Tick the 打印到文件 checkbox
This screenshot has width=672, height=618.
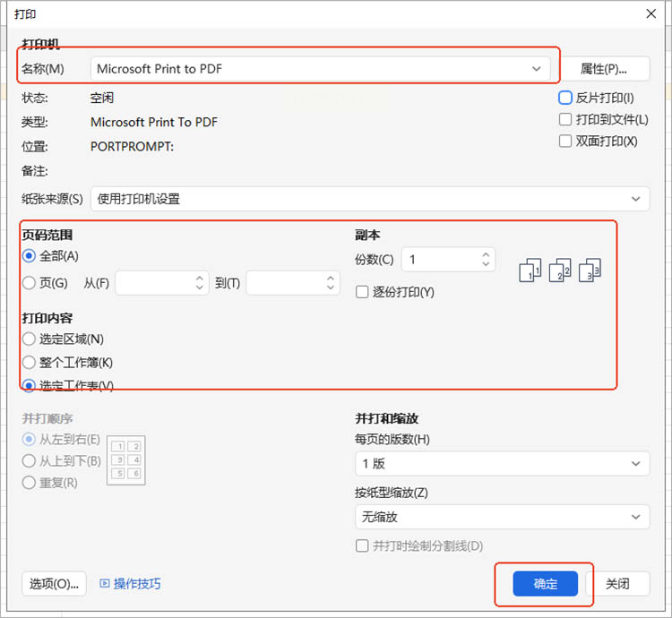(565, 119)
